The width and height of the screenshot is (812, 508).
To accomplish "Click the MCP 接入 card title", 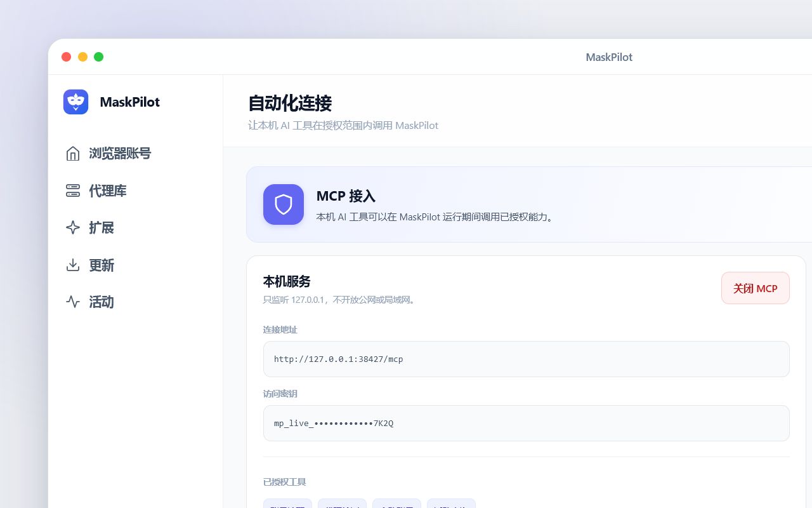I will 346,197.
